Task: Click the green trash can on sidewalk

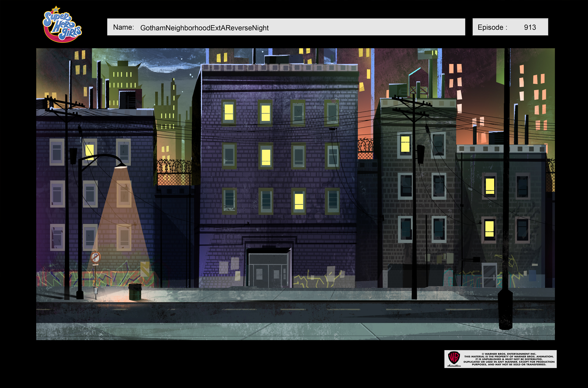Action: coord(135,292)
